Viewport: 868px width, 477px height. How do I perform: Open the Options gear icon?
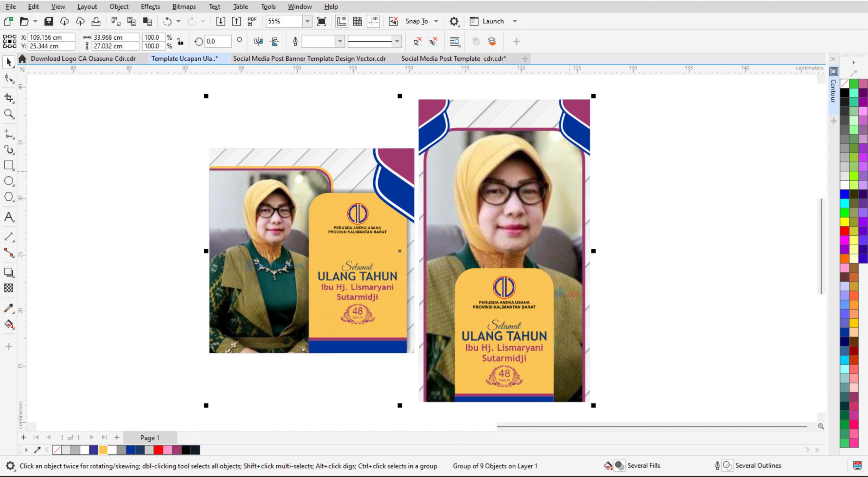point(454,21)
